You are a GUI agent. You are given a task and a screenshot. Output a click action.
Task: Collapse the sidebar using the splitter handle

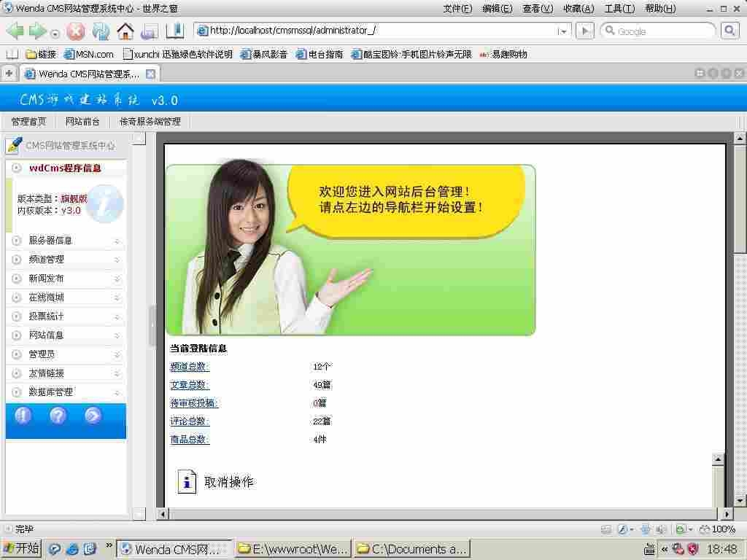click(152, 325)
